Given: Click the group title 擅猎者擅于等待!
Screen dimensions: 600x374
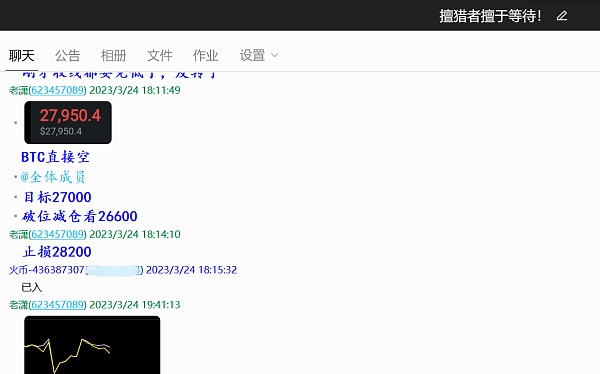Looking at the screenshot, I should pyautogui.click(x=491, y=16).
